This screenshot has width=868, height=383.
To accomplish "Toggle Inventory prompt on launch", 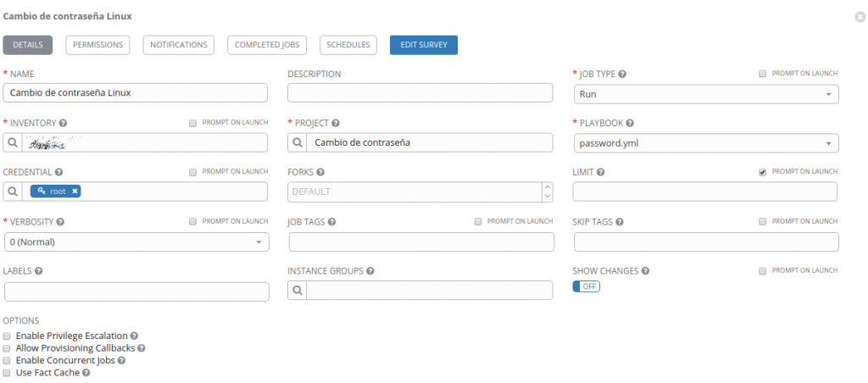I will [192, 123].
